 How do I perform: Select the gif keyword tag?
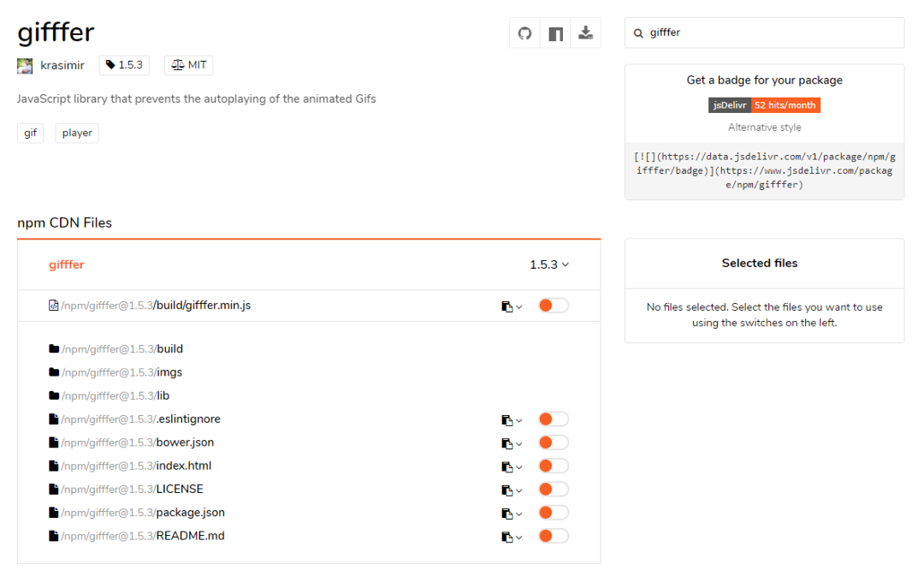(x=30, y=133)
